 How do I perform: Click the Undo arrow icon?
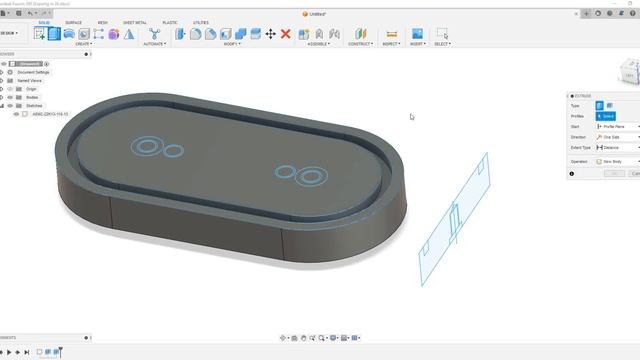pos(30,13)
